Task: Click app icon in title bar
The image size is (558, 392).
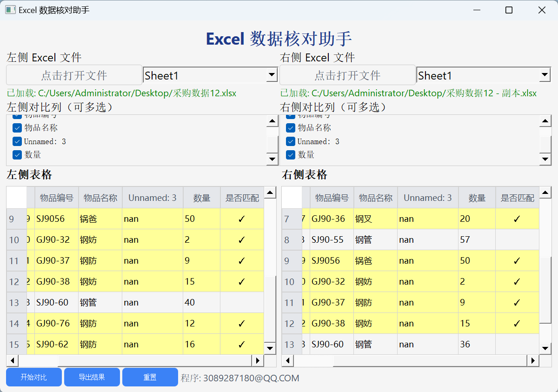Action: click(10, 10)
